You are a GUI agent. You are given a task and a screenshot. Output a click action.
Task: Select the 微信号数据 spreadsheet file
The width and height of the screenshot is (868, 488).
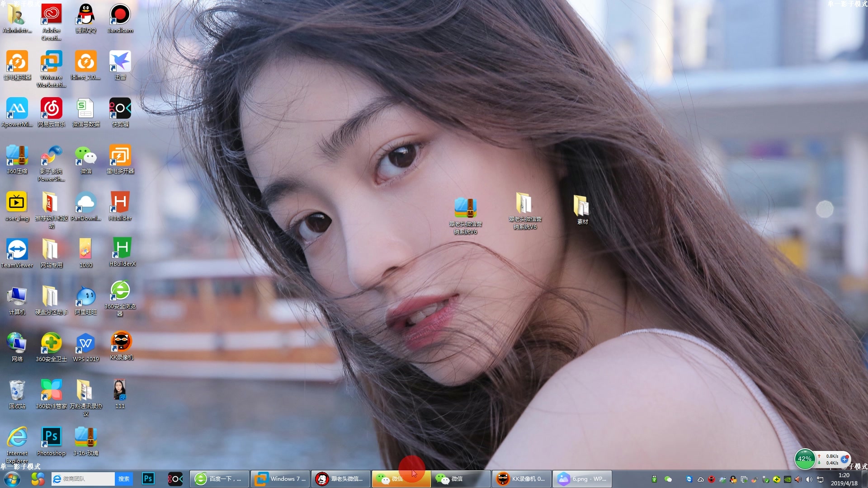pyautogui.click(x=85, y=113)
